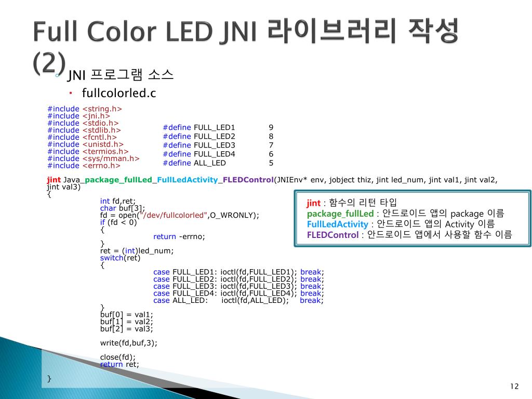The height and width of the screenshot is (399, 532).
Task: Click the line '#include <unistd.h>'
Action: point(86,144)
